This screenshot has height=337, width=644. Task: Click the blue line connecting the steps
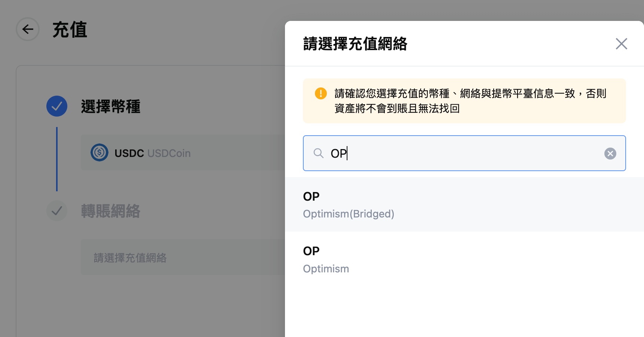[x=57, y=159]
